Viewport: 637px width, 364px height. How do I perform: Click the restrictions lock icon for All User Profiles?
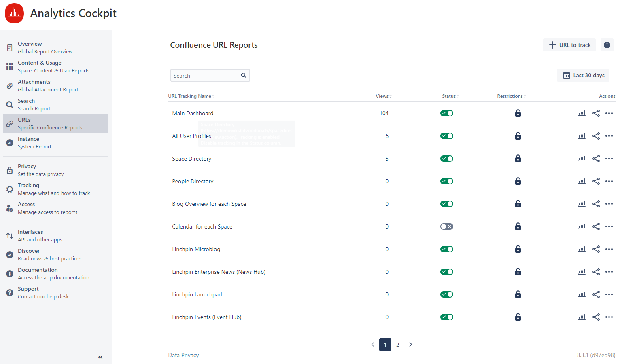coord(518,136)
